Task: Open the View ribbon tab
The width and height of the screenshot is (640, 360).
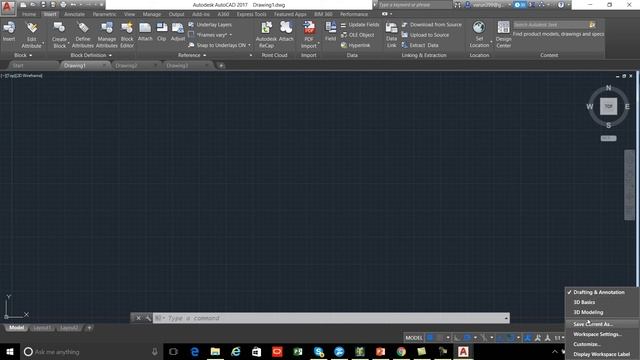Action: pyautogui.click(x=129, y=14)
